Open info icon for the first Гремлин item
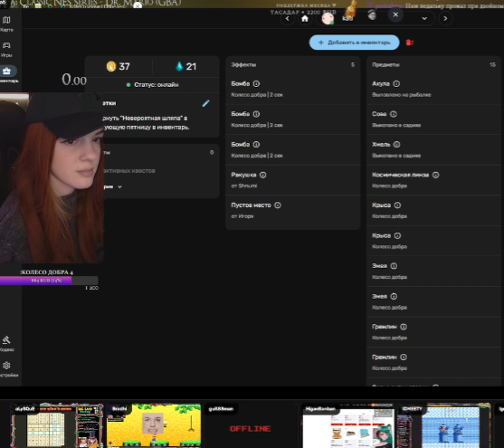This screenshot has width=504, height=448. [404, 327]
